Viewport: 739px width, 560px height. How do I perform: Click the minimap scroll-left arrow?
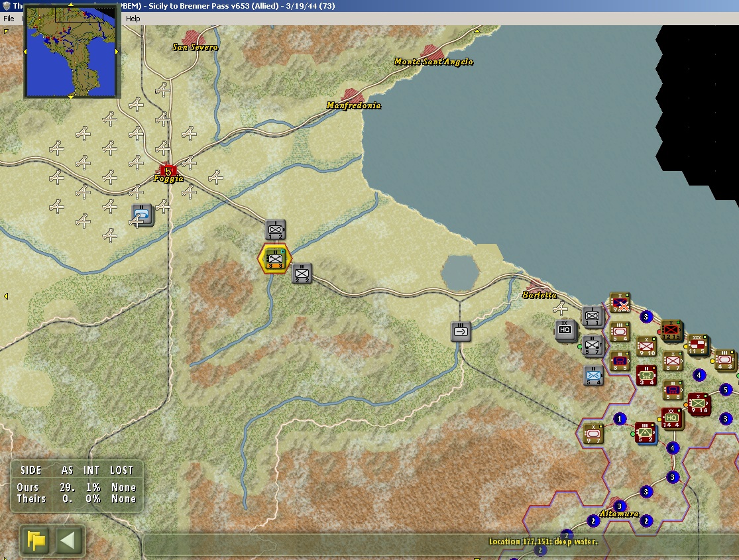[x=25, y=52]
